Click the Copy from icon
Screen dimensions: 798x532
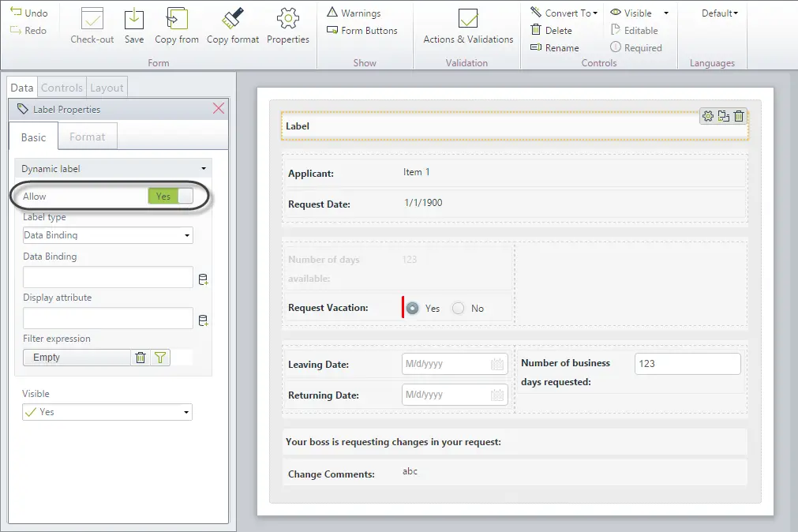tap(177, 19)
